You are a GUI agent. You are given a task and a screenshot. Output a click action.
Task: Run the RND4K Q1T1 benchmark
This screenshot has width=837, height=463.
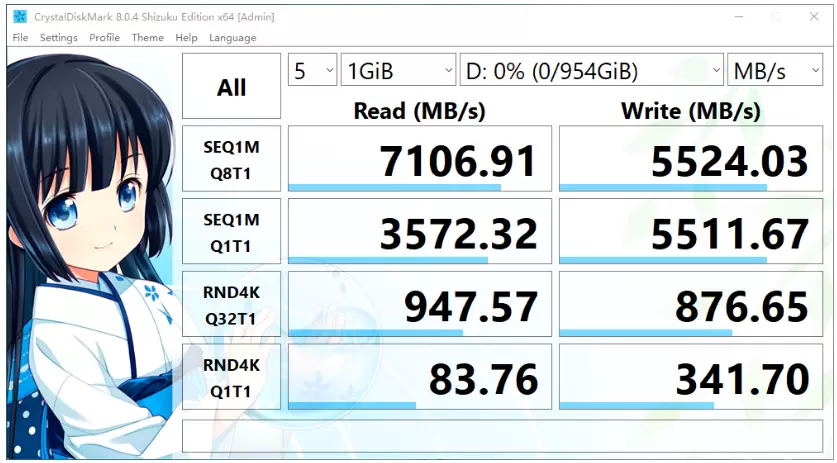231,377
